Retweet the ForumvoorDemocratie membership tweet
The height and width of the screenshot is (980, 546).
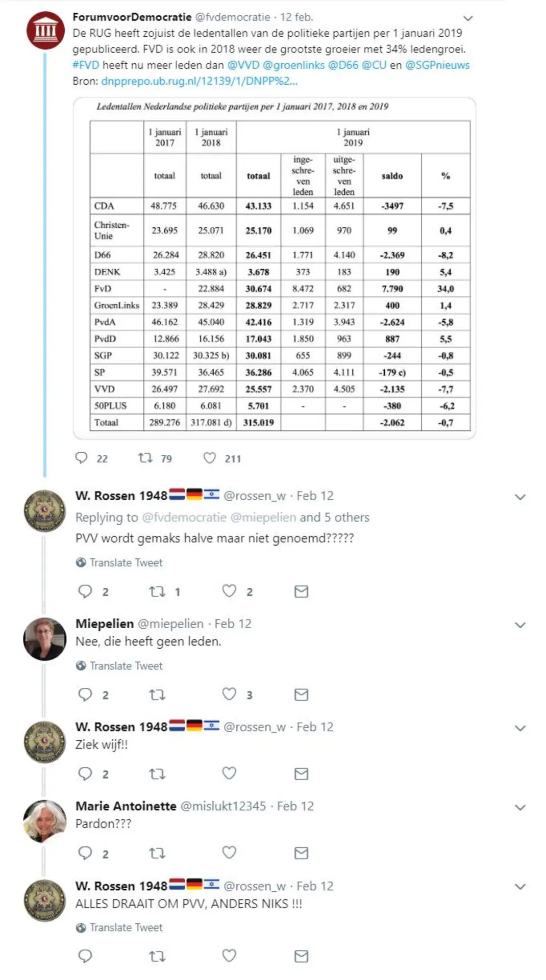[x=146, y=458]
